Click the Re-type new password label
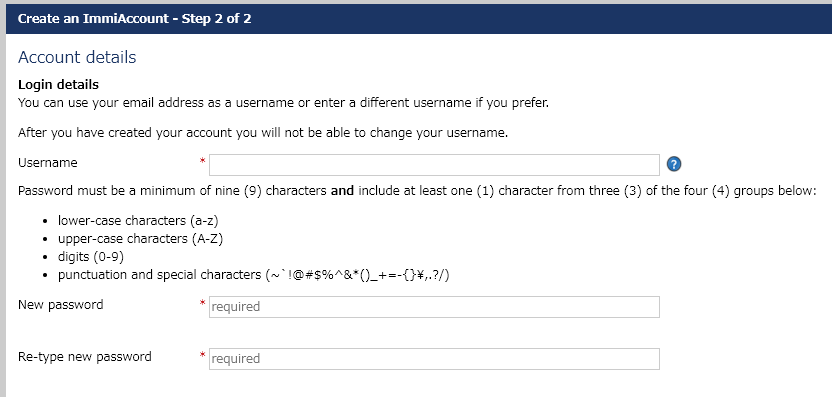The width and height of the screenshot is (832, 397). click(x=85, y=357)
